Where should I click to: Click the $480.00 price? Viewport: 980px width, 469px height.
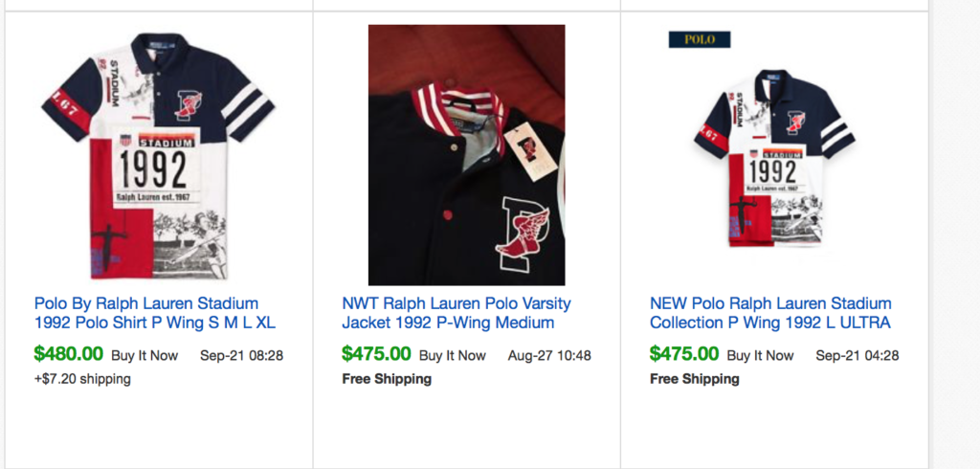[x=69, y=354]
